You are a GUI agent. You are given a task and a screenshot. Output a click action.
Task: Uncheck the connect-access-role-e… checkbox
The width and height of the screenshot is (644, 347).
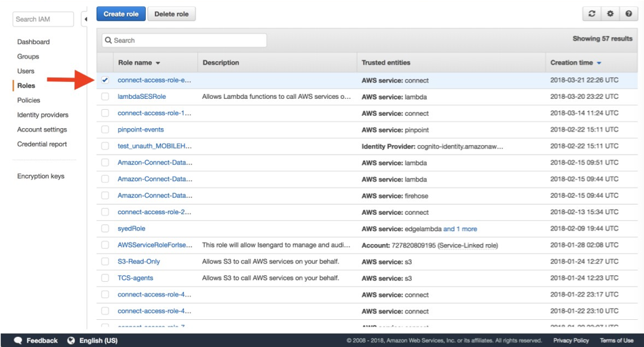(105, 80)
